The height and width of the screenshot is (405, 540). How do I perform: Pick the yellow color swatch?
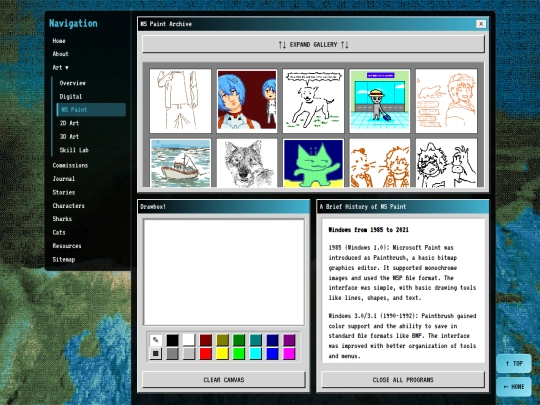pos(222,353)
